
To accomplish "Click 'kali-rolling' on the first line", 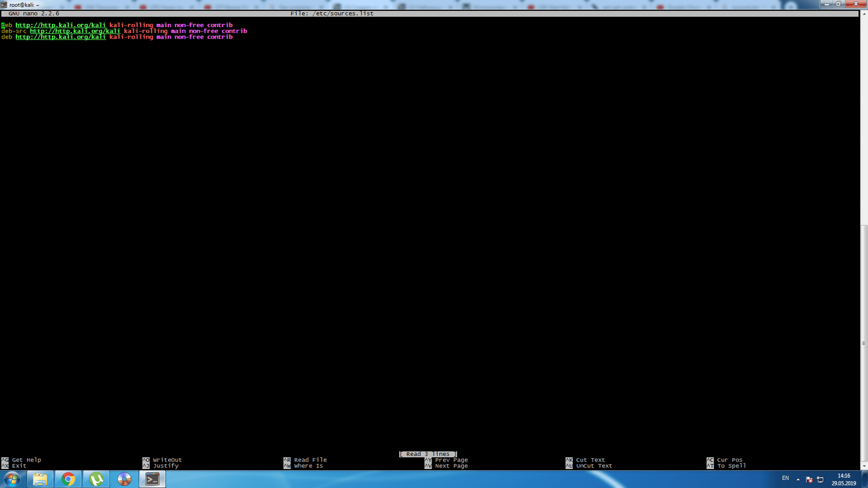I will (x=131, y=25).
